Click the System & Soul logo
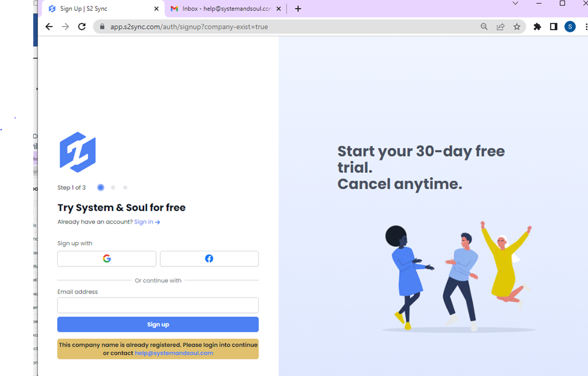Image resolution: width=588 pixels, height=376 pixels. [x=78, y=152]
